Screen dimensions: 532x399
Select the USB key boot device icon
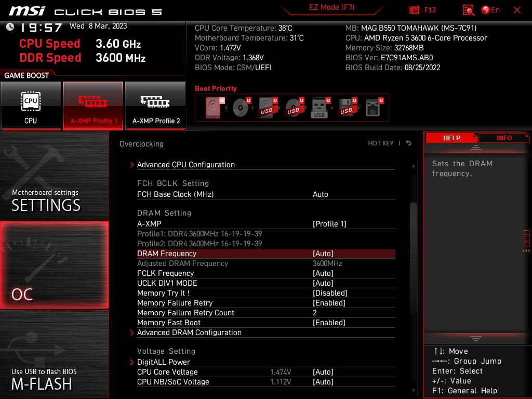[320, 108]
